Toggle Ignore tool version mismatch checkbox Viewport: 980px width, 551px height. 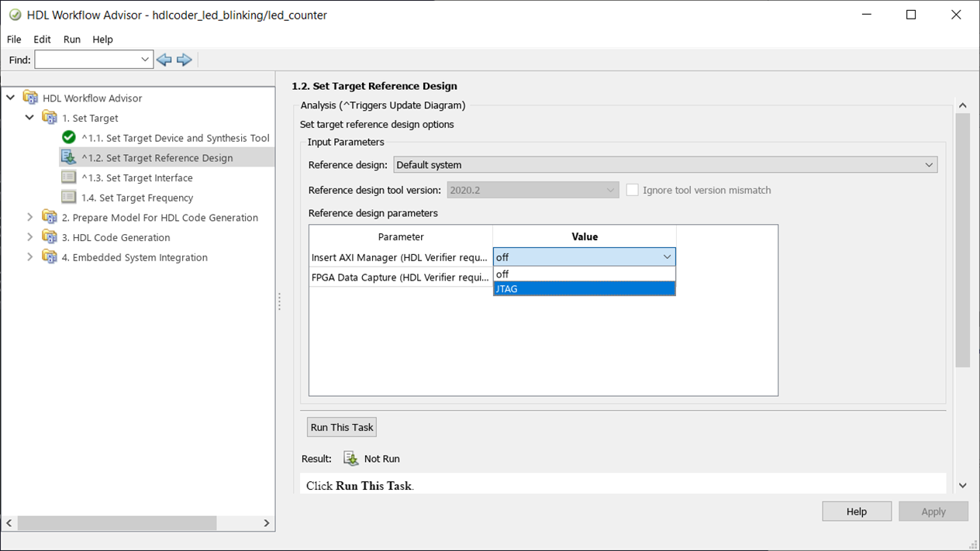[633, 190]
